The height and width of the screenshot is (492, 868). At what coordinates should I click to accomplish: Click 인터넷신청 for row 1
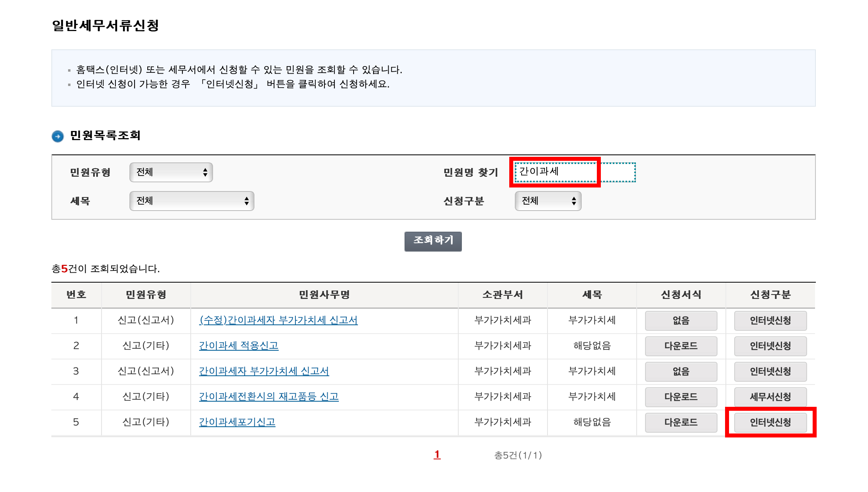770,321
